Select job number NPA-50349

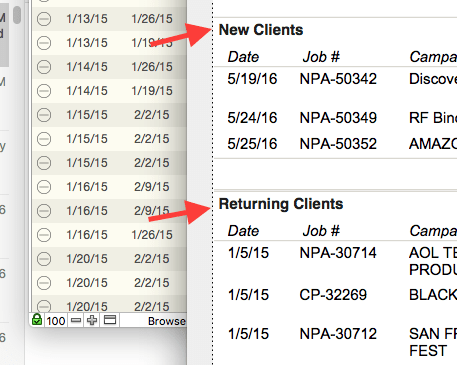point(338,118)
